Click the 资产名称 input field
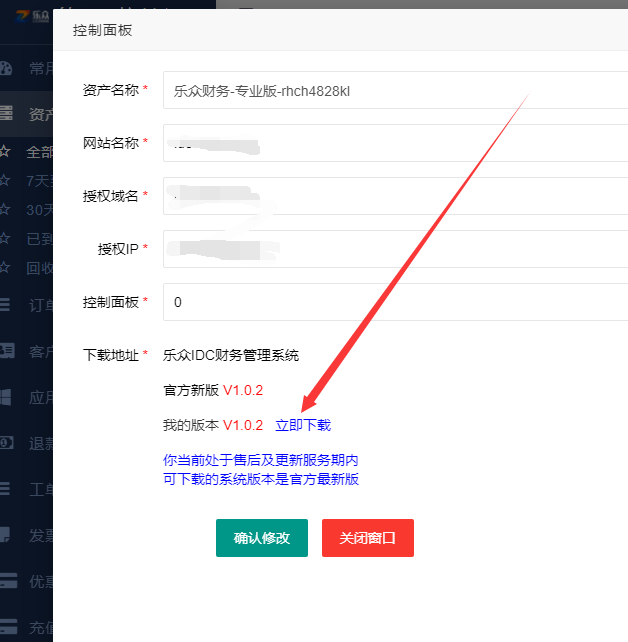 [x=395, y=90]
